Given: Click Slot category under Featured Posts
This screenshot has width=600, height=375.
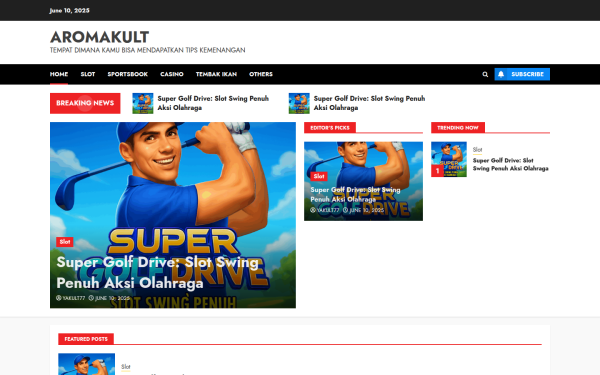Looking at the screenshot, I should point(126,367).
